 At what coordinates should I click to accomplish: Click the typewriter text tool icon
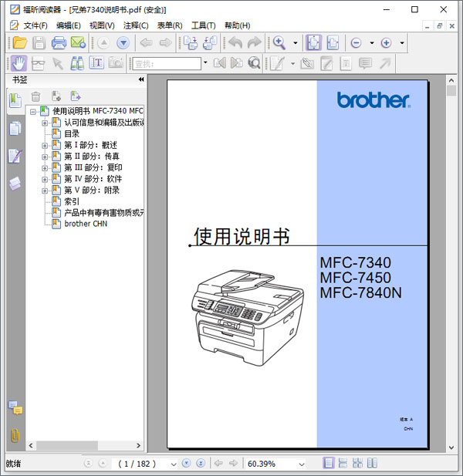tap(346, 64)
